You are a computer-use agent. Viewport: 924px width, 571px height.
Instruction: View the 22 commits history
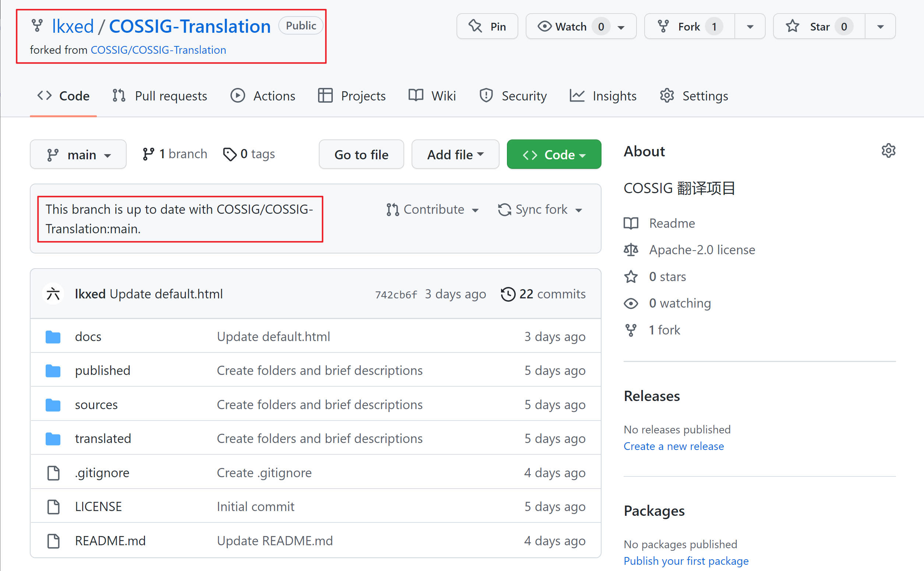(543, 294)
